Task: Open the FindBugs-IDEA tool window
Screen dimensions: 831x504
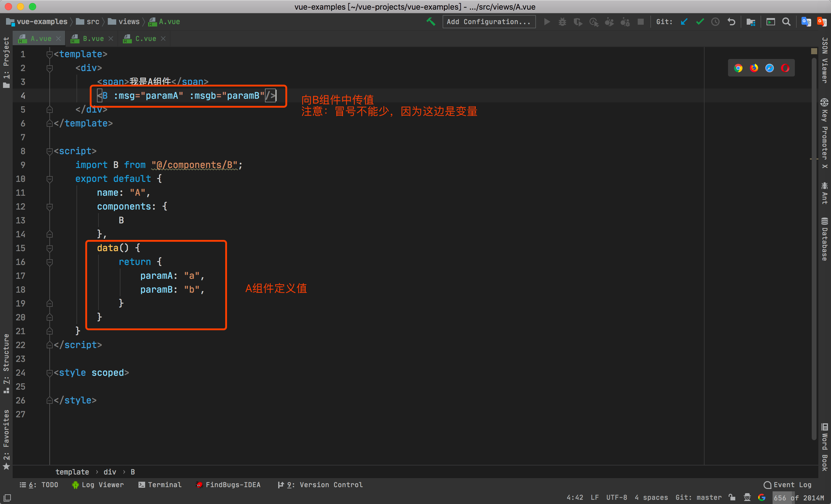Action: [x=228, y=484]
